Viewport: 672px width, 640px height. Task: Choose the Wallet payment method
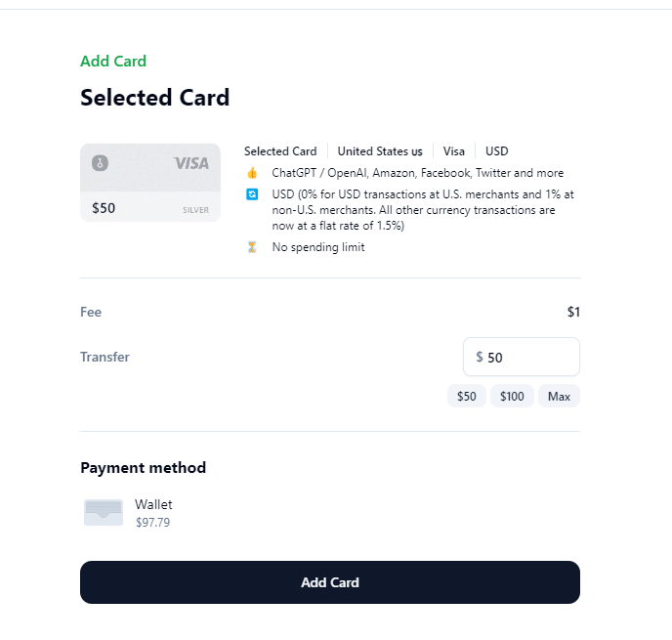click(153, 504)
